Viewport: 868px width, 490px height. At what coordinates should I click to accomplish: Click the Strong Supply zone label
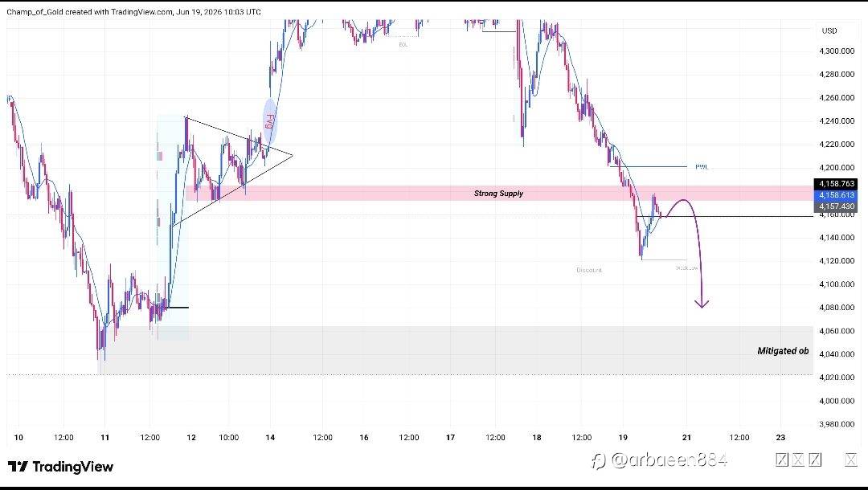point(498,194)
